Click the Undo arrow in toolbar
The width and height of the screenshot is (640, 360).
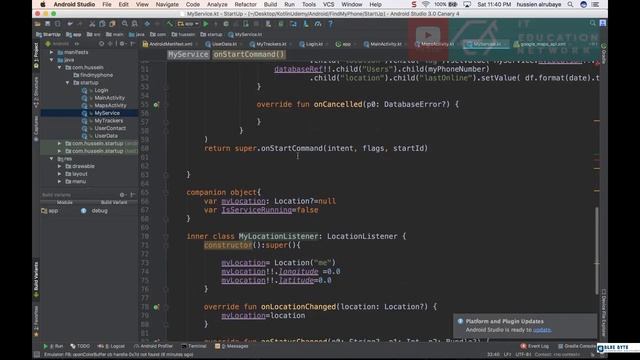point(70,24)
